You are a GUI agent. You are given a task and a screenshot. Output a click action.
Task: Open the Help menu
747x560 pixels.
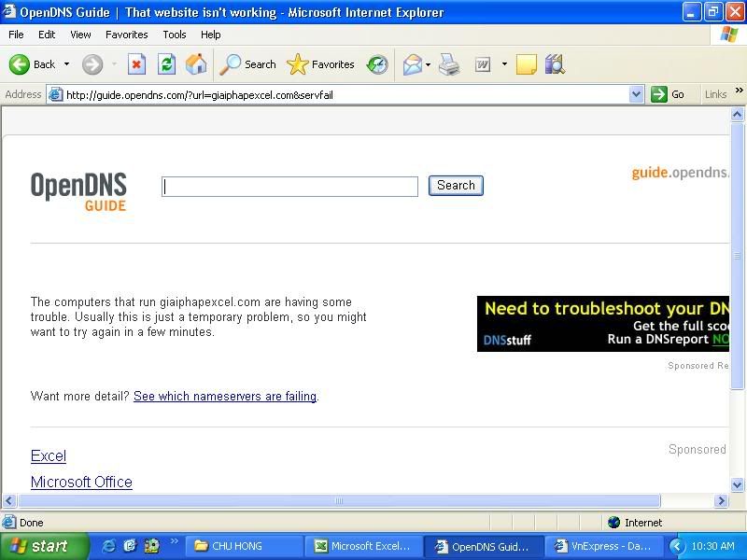pyautogui.click(x=211, y=35)
